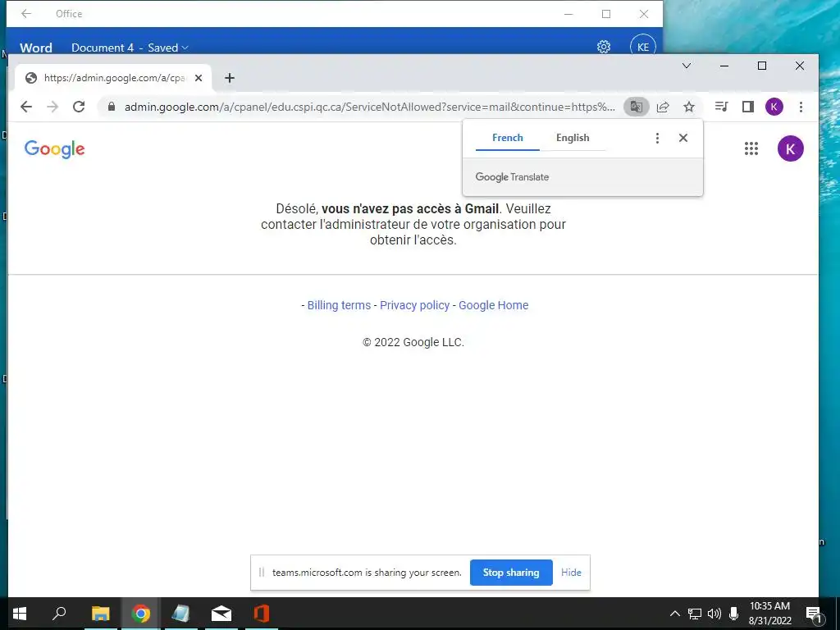The image size is (840, 630).
Task: Close the Google Translate popup
Action: pos(683,138)
